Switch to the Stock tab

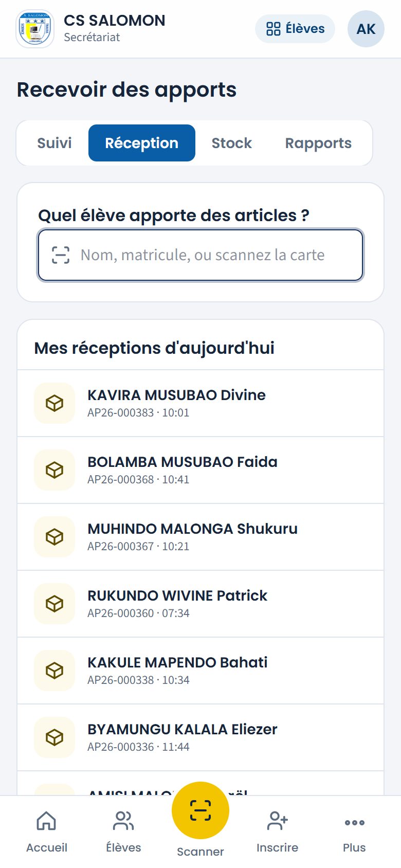(232, 143)
